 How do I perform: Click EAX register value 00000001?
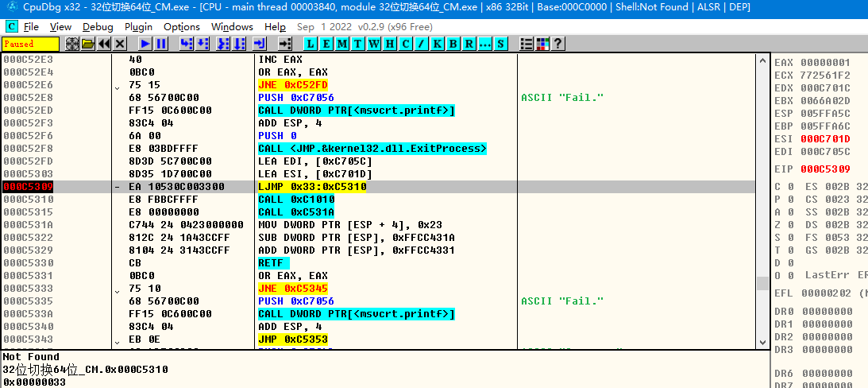click(825, 62)
